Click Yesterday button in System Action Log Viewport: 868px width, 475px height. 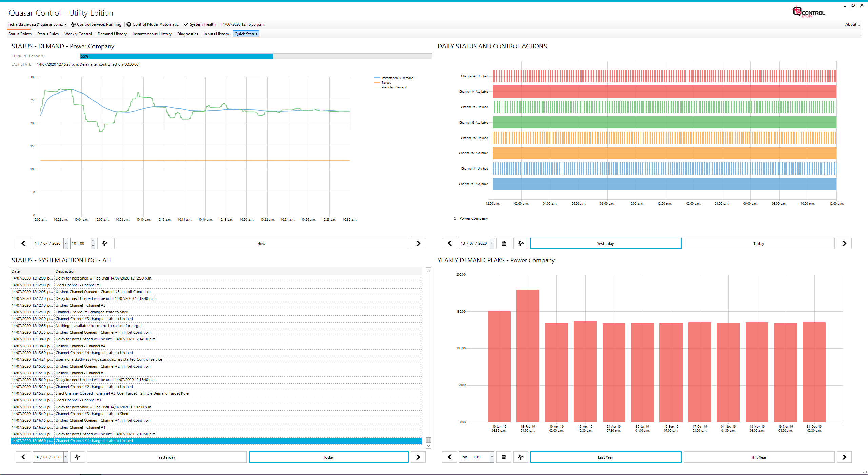pyautogui.click(x=167, y=457)
